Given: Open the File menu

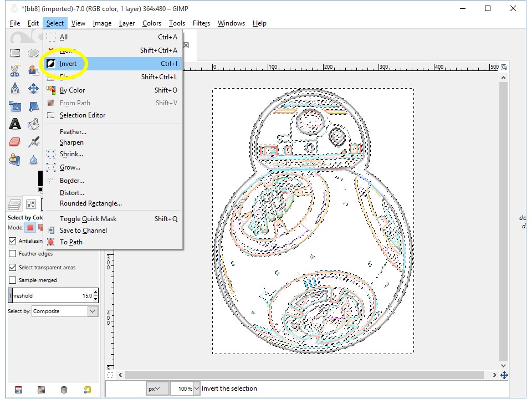Looking at the screenshot, I should [x=15, y=23].
